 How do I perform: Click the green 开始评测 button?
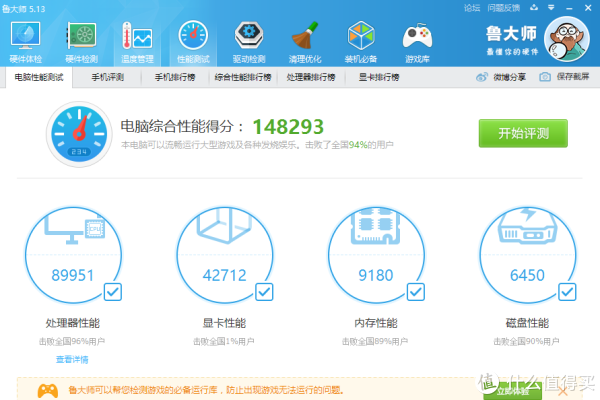(523, 133)
